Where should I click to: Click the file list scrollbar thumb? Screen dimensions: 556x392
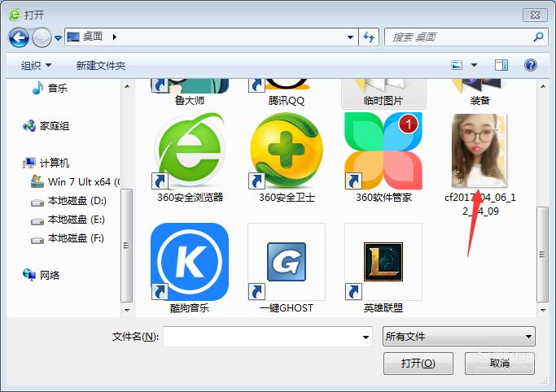[x=542, y=255]
